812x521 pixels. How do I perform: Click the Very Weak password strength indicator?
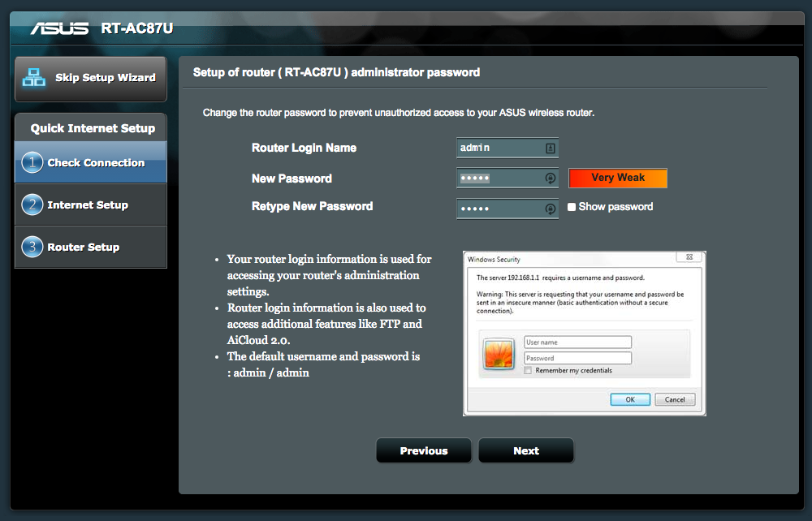(x=618, y=178)
